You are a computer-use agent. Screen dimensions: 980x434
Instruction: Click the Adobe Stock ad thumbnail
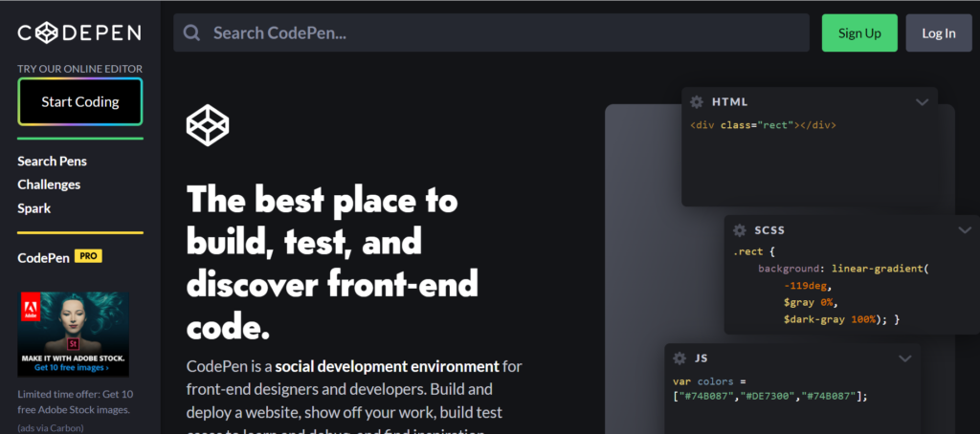click(73, 335)
